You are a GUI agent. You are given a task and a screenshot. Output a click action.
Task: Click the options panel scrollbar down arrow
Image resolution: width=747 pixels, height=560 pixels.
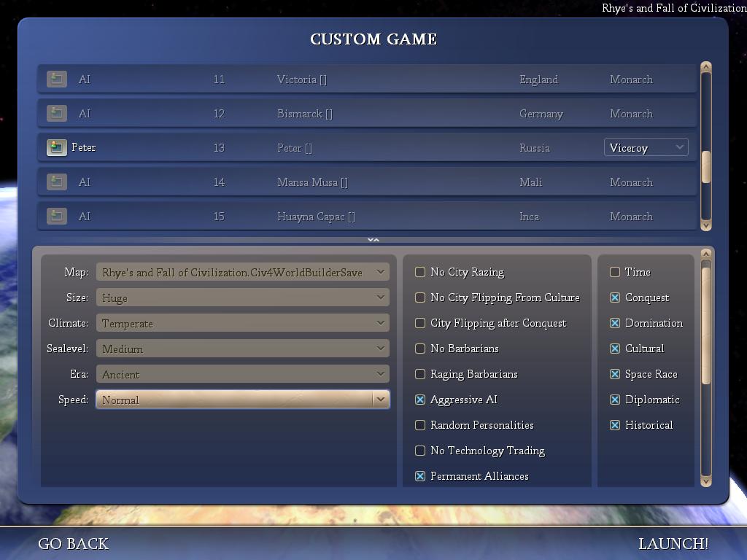[x=706, y=481]
